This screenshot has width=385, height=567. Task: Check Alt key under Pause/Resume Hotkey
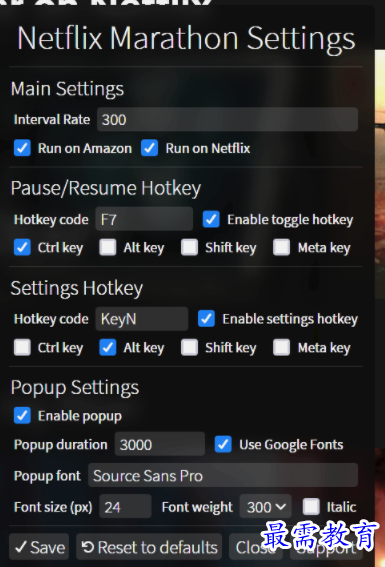(x=108, y=247)
